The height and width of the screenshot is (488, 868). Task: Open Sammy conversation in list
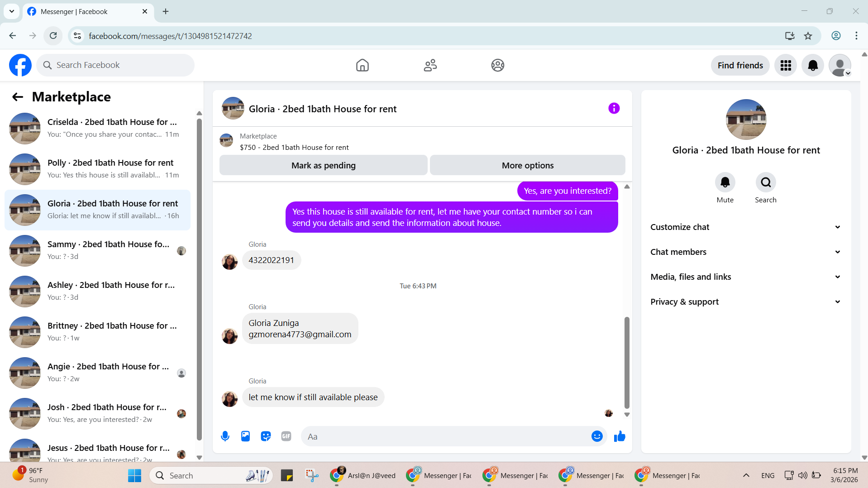pos(97,251)
